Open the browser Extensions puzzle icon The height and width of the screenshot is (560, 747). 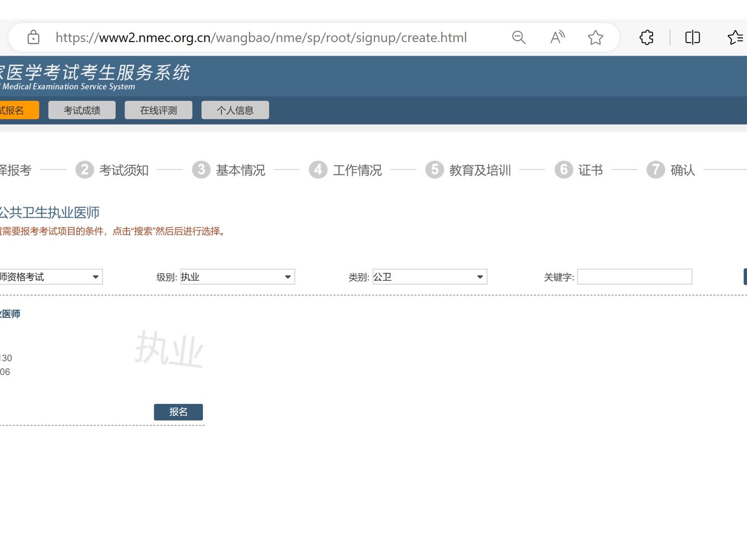pos(646,37)
